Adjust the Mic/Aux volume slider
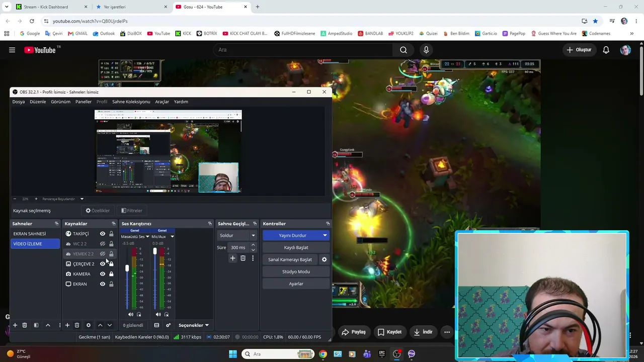The image size is (644, 362). point(155,251)
